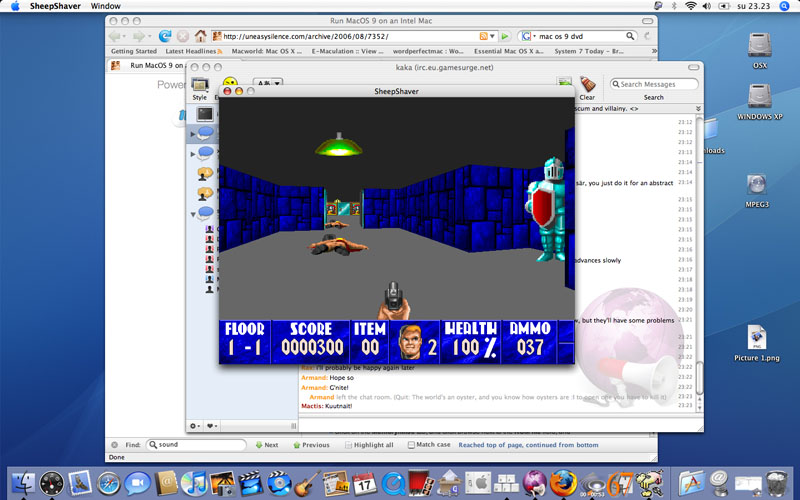Click Previous in the find bar
Screen dimensions: 800x500
[x=311, y=445]
